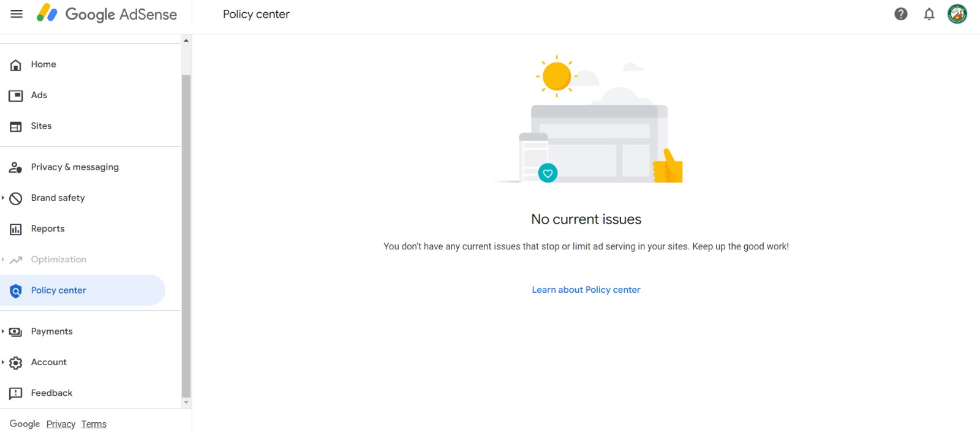Open the hamburger main menu
980x435 pixels.
pos(17,14)
